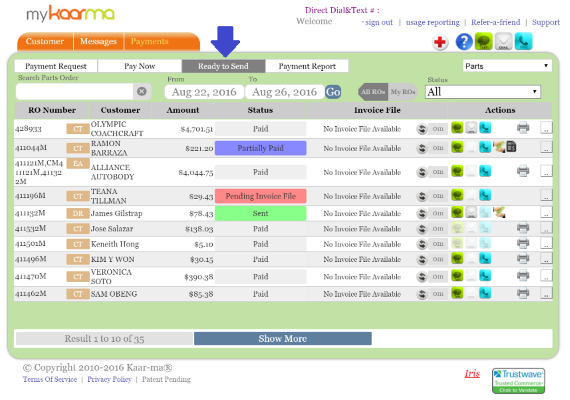The width and height of the screenshot is (570, 400).
Task: Open the usage reporting link
Action: [433, 22]
